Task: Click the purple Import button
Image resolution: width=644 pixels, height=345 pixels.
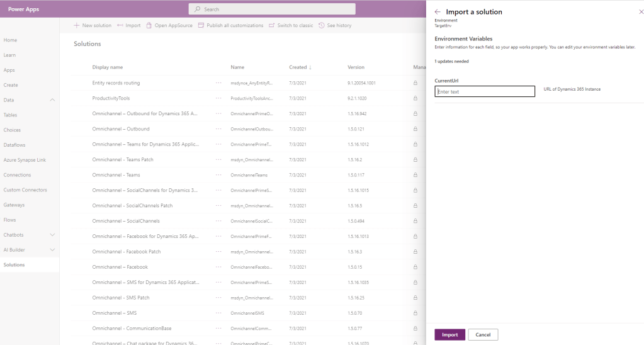Action: point(449,334)
